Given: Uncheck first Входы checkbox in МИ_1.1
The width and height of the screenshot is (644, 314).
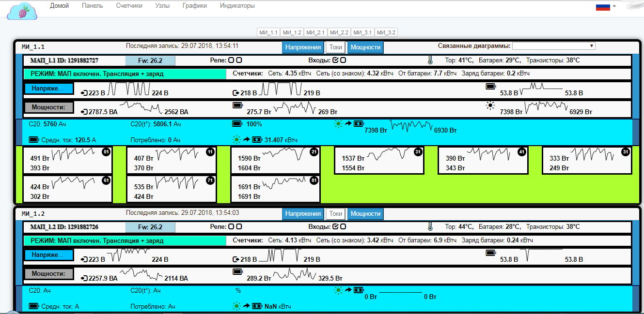Looking at the screenshot, I should click(335, 60).
